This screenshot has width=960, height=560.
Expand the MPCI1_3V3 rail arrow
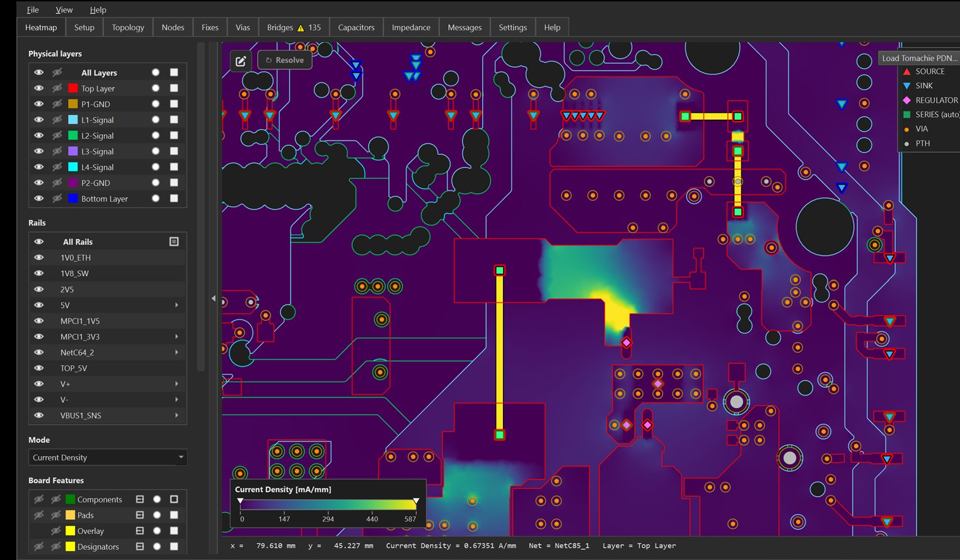click(176, 336)
